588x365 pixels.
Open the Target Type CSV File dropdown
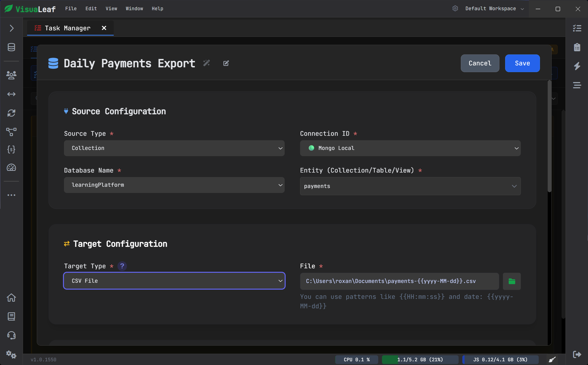coord(174,281)
